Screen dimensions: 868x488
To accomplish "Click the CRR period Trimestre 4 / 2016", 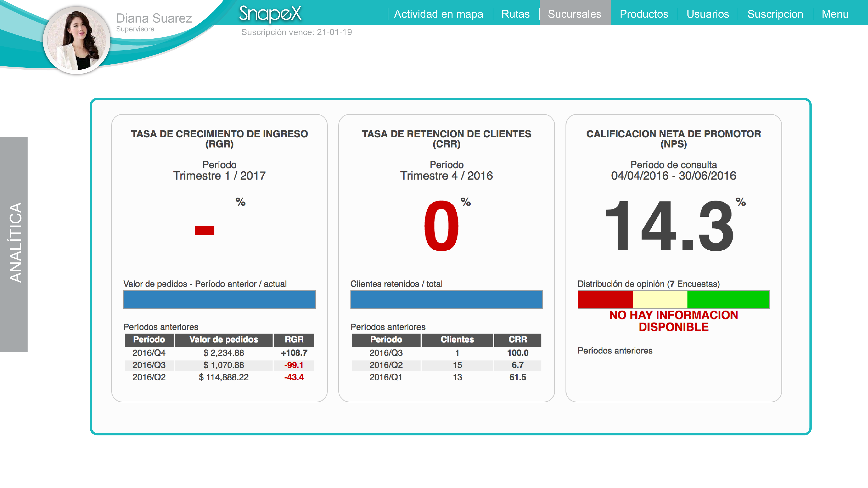I will [x=446, y=175].
